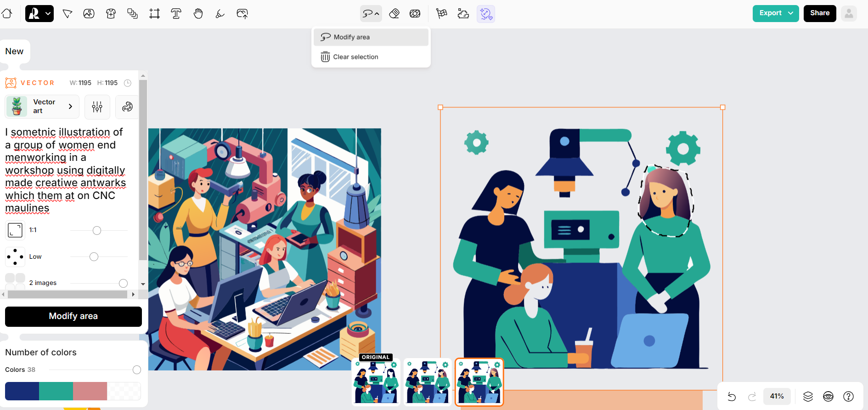
Task: Click the W: 1195 width value
Action: point(80,83)
